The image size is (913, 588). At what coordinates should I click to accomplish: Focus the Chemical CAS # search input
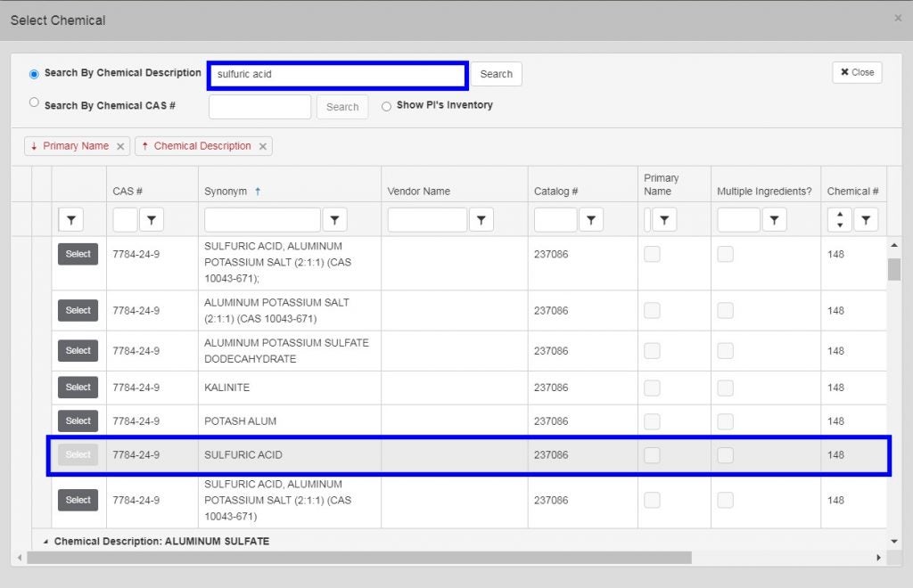[259, 107]
